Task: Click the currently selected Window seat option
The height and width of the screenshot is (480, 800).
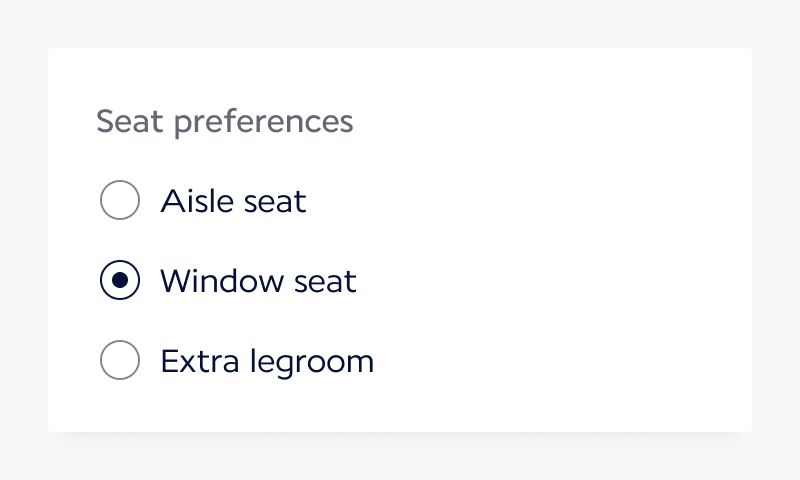Action: pos(120,280)
